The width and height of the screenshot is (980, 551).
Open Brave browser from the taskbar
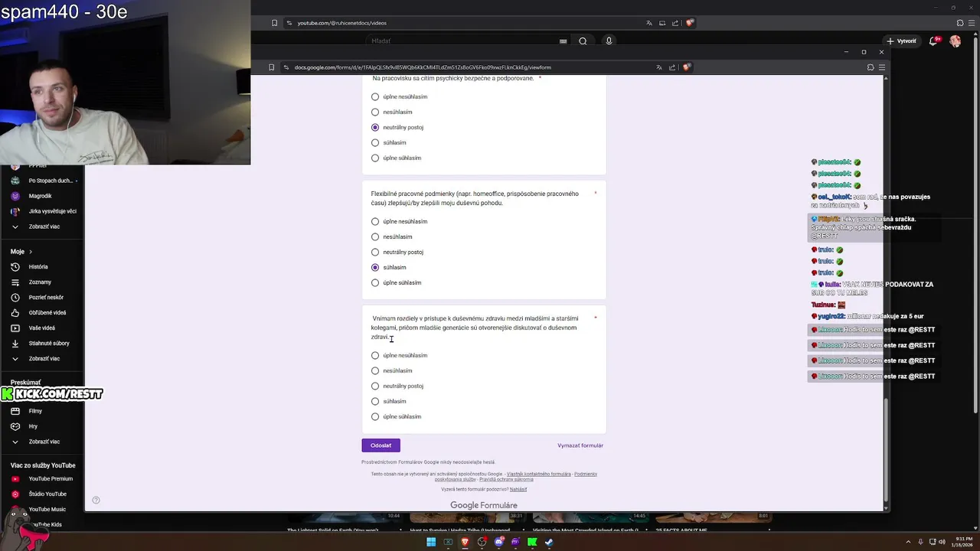465,542
